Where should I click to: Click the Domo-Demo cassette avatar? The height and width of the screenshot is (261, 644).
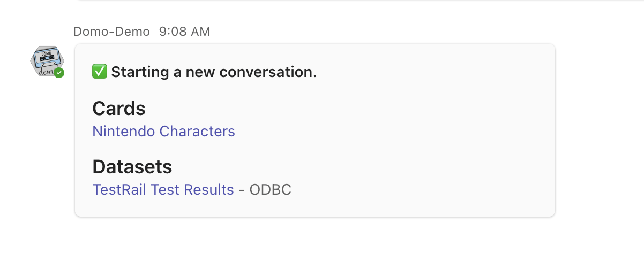coord(47,61)
